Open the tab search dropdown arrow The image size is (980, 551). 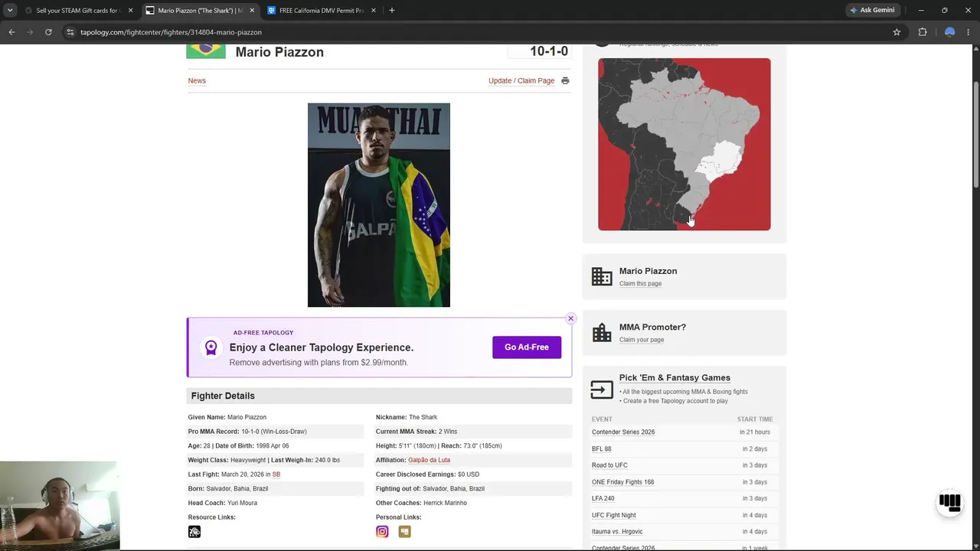tap(10, 10)
